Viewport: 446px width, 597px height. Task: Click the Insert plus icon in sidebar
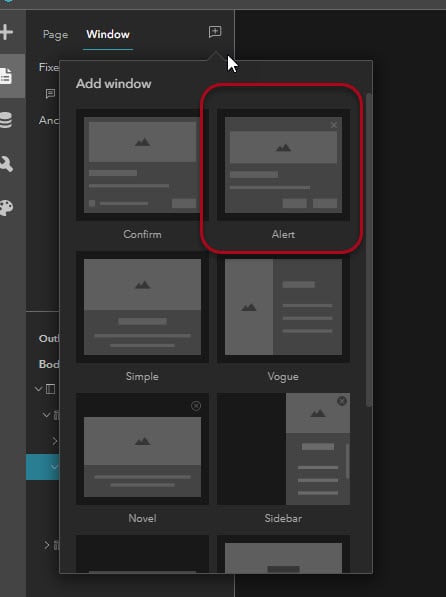point(6,32)
